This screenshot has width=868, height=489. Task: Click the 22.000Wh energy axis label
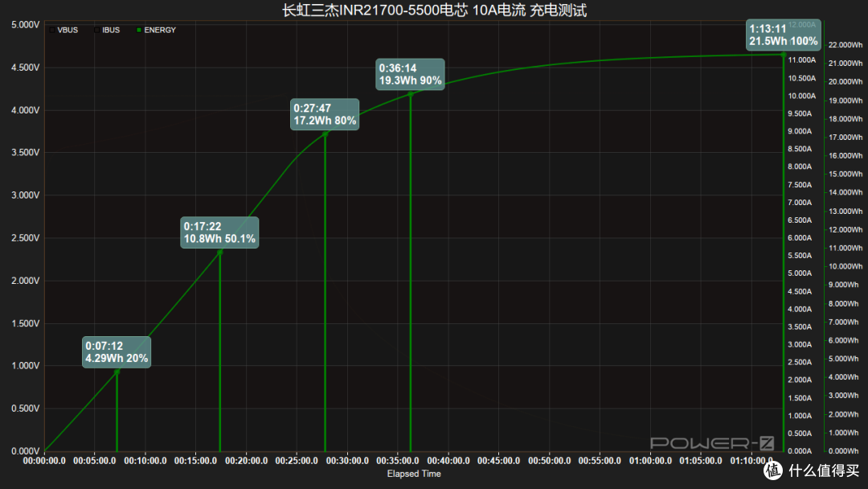(845, 45)
